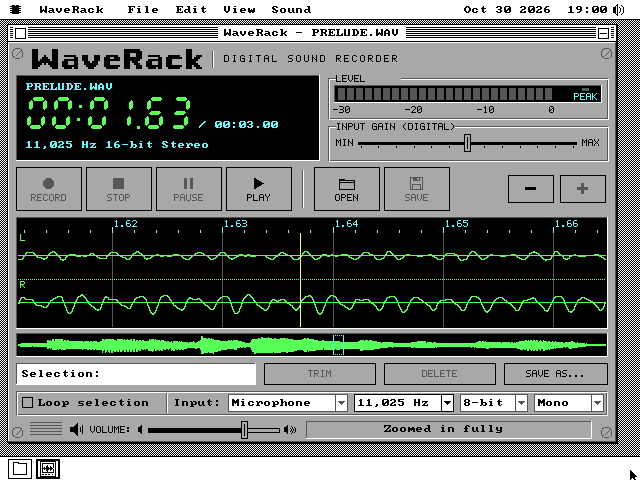The height and width of the screenshot is (480, 640).
Task: Click the LEVEL meter bar
Action: [x=467, y=94]
